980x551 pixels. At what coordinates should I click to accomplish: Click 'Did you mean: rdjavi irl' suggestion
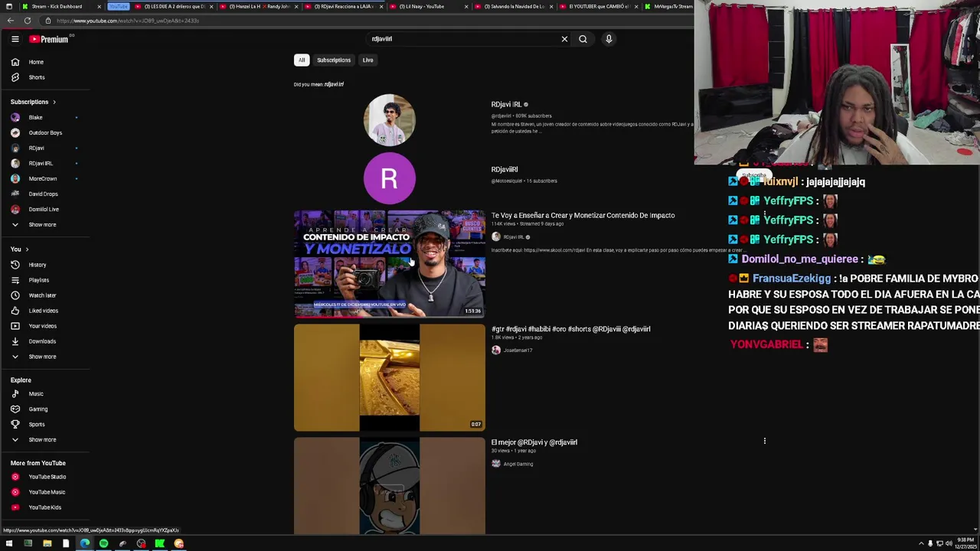(334, 84)
